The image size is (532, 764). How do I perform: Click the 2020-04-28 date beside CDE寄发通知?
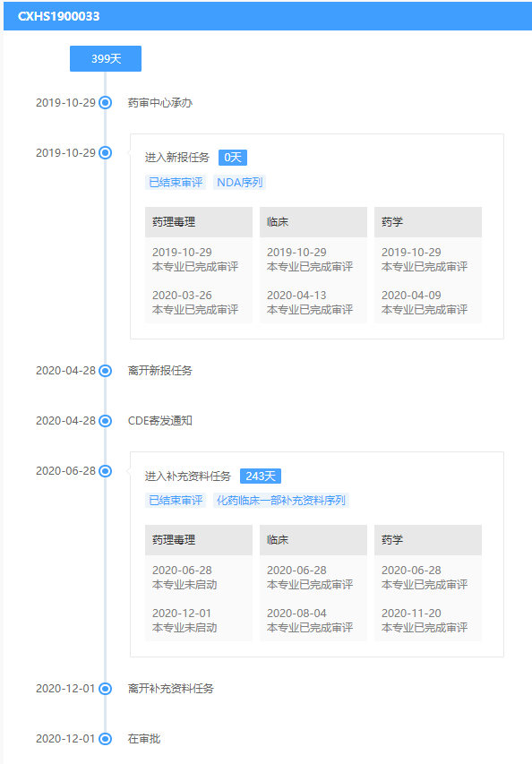coord(65,421)
